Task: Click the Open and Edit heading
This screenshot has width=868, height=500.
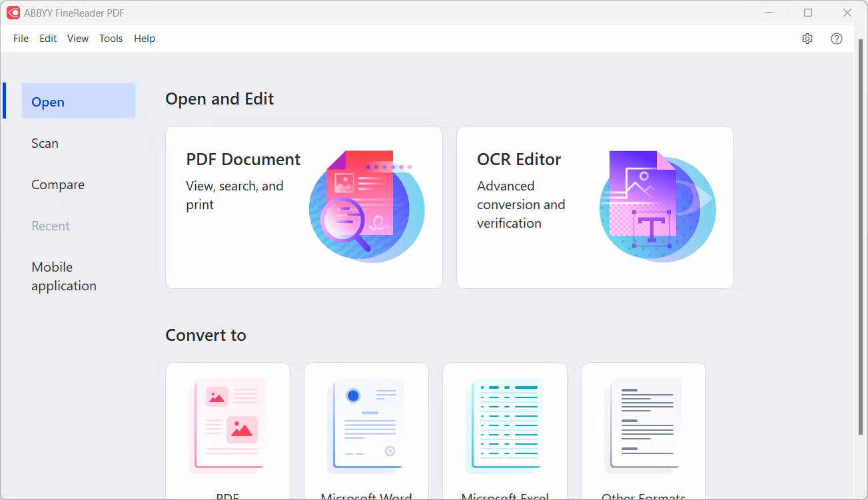Action: (x=220, y=99)
